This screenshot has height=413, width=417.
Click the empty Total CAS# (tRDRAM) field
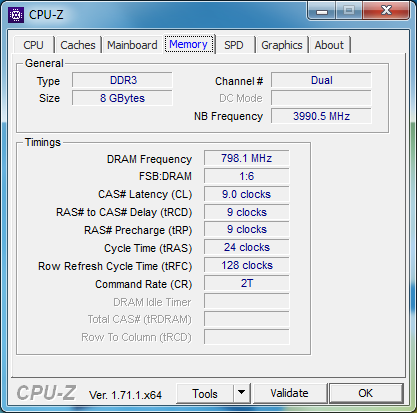pos(247,319)
